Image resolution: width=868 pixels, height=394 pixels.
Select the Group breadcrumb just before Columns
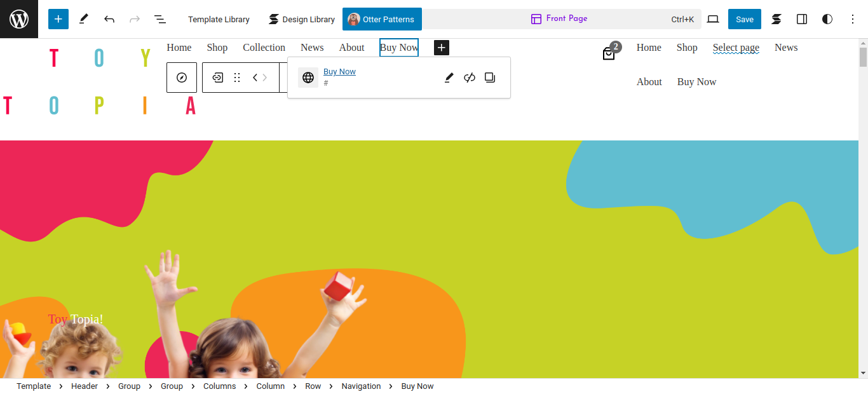172,386
